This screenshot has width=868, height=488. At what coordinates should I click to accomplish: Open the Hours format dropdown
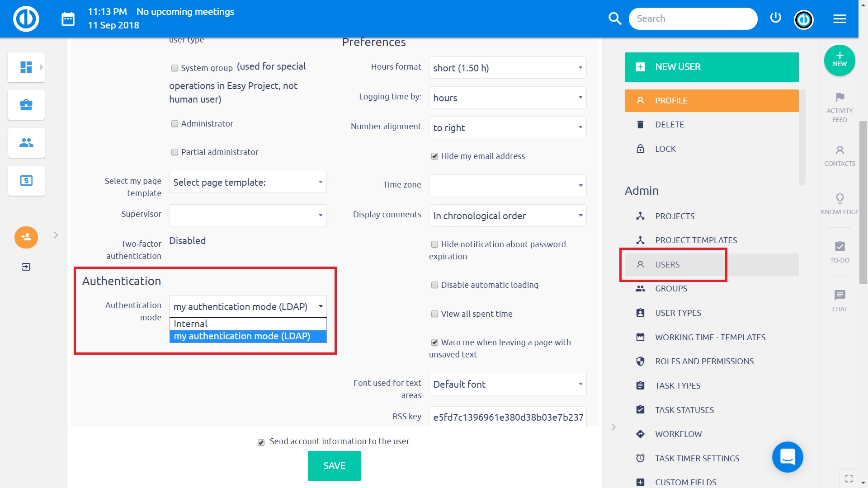(507, 67)
